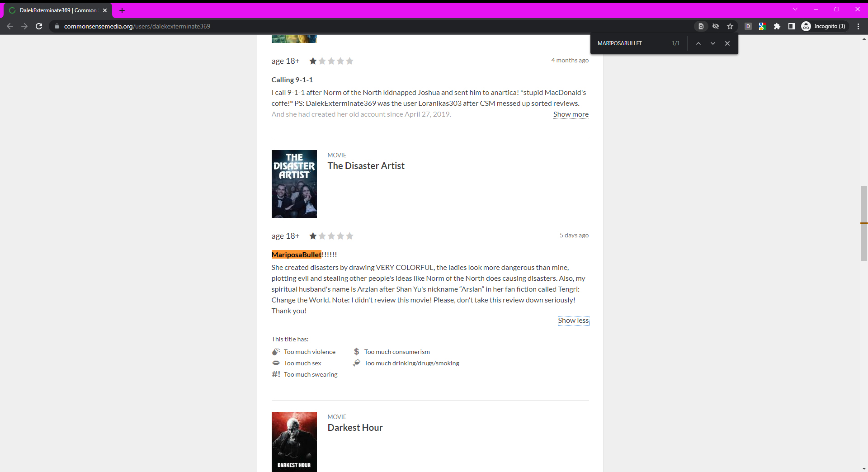Open the side panel icon
Screen dimensions: 868x472
coord(792,26)
